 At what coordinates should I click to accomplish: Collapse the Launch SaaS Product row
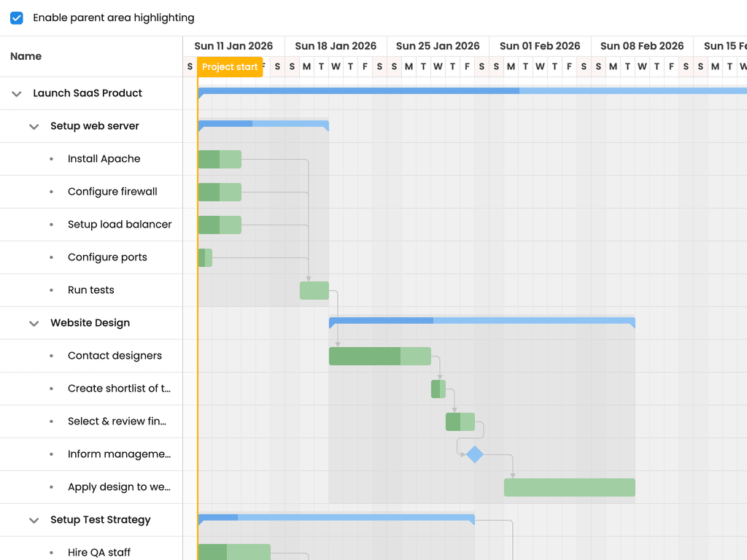pyautogui.click(x=17, y=94)
